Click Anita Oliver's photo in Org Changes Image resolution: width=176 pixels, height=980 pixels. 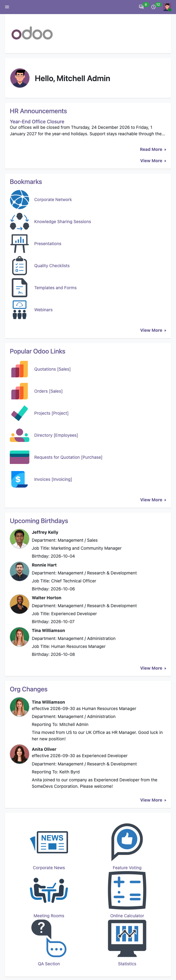click(20, 754)
